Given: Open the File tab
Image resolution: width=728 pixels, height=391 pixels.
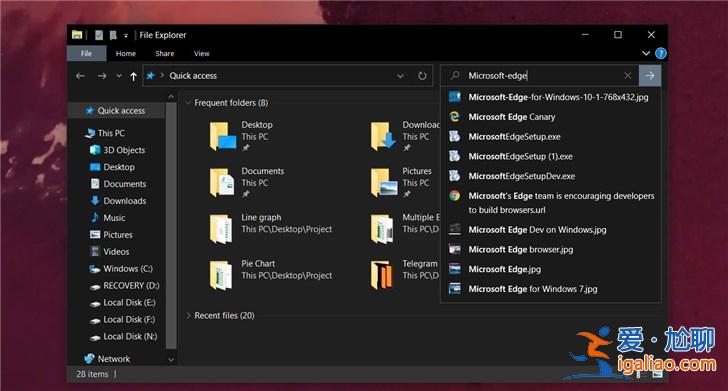Looking at the screenshot, I should (x=86, y=53).
